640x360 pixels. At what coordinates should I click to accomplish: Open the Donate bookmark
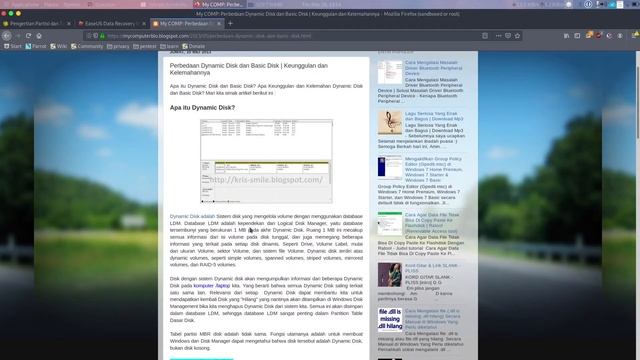tap(194, 47)
